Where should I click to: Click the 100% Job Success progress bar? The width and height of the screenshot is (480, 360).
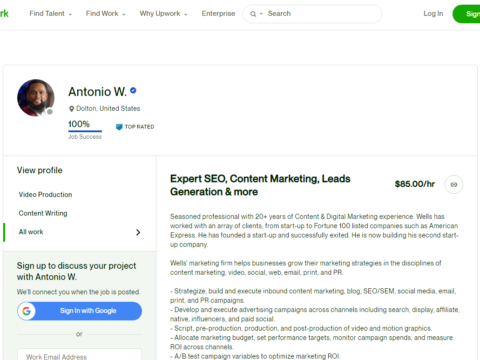coord(85,131)
